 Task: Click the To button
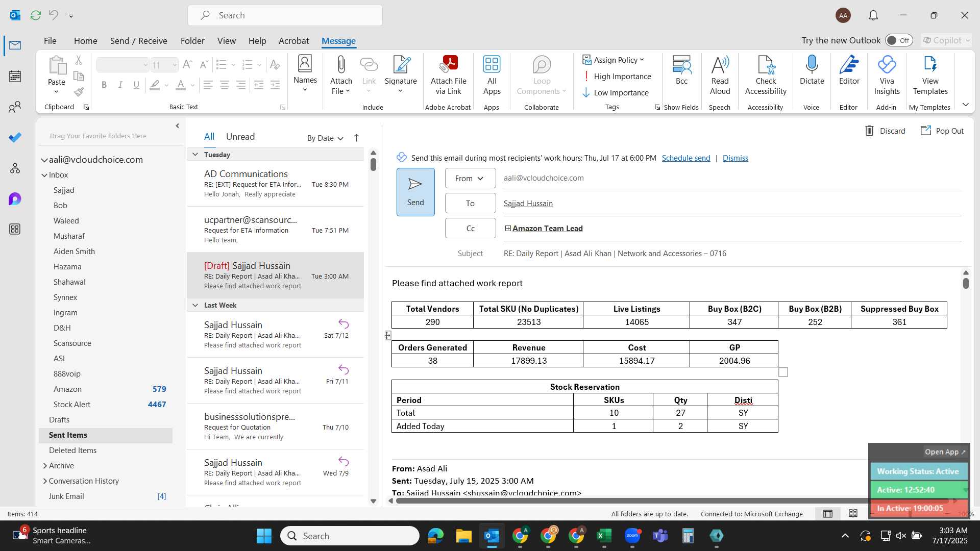470,203
